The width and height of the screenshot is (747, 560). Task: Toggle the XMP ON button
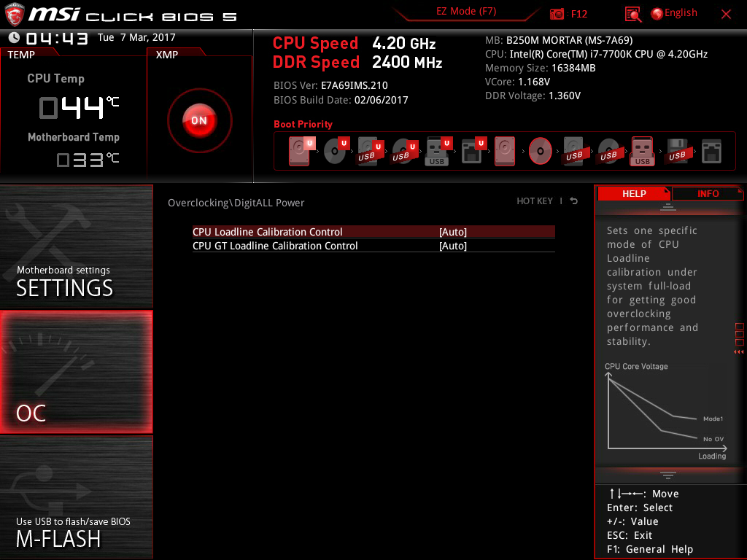[x=199, y=120]
